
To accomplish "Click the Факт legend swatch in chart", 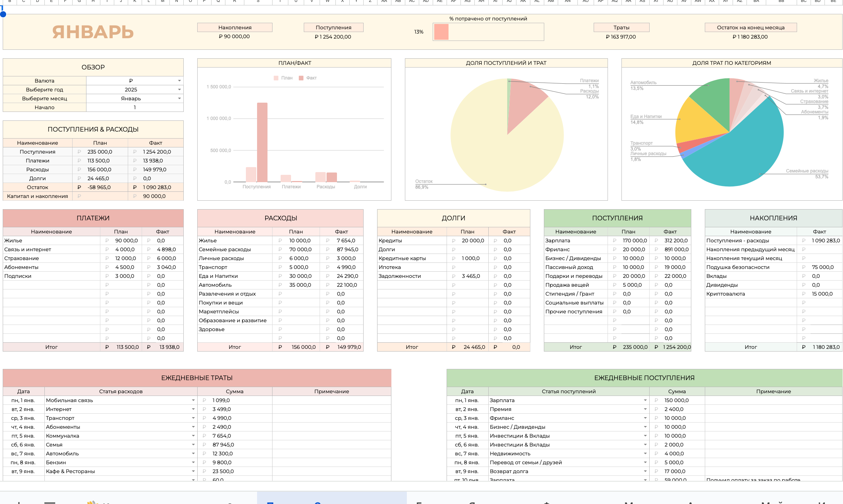I will tap(301, 78).
